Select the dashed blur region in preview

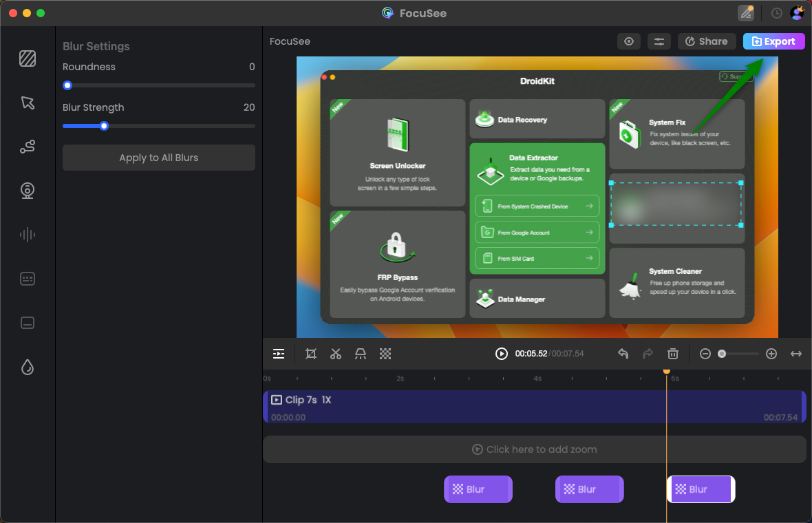[676, 204]
